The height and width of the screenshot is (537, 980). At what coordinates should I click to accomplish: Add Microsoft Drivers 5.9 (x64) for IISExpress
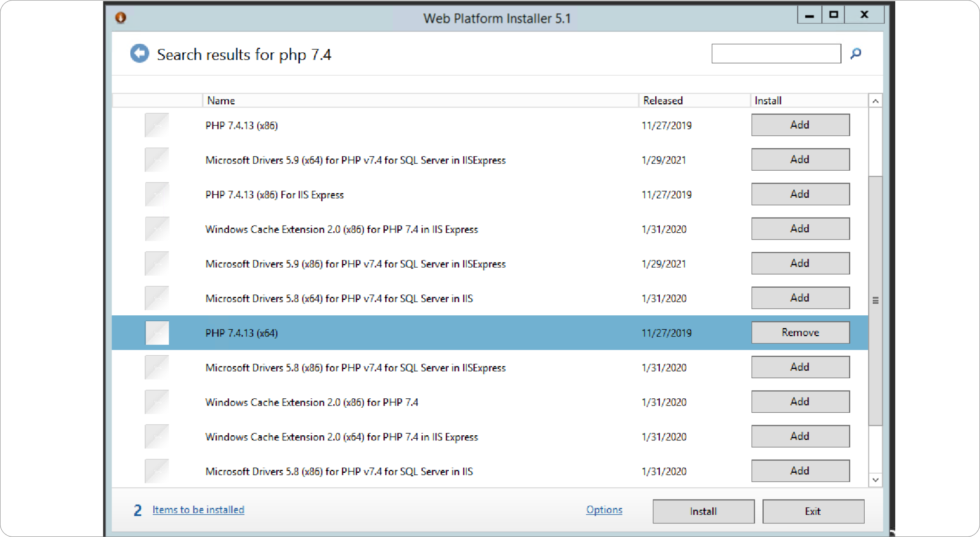click(x=800, y=159)
